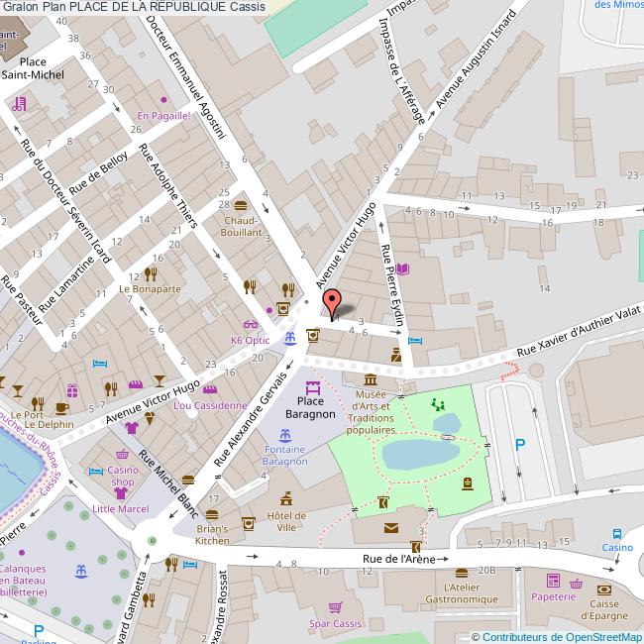The width and height of the screenshot is (644, 644).
Task: Click the Casino bus stop icon
Action: pyautogui.click(x=617, y=531)
